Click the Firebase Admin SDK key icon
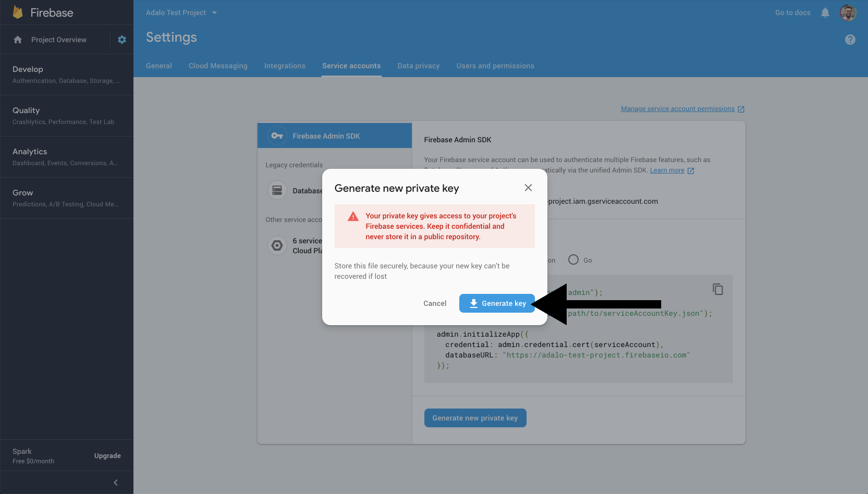The width and height of the screenshot is (868, 494). [277, 136]
